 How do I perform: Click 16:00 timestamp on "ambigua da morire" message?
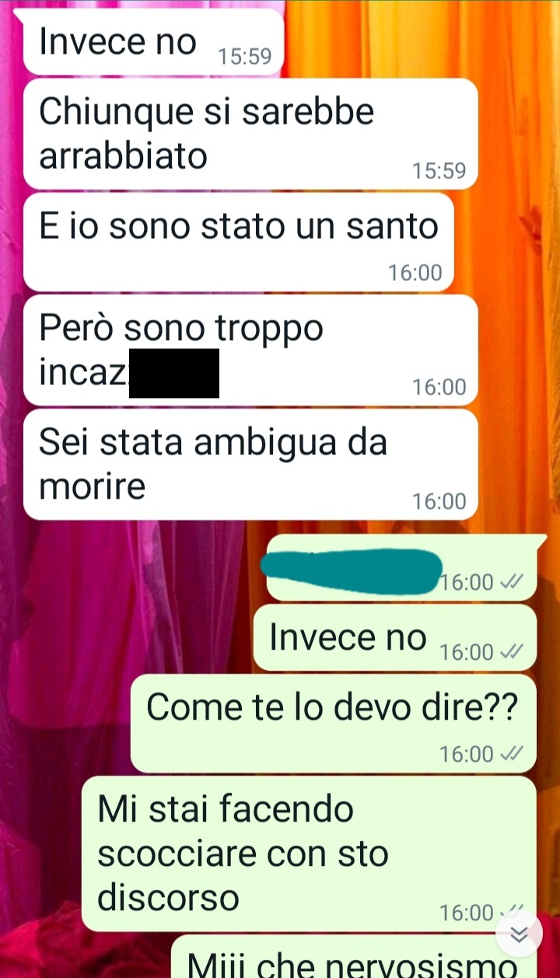[x=439, y=502]
